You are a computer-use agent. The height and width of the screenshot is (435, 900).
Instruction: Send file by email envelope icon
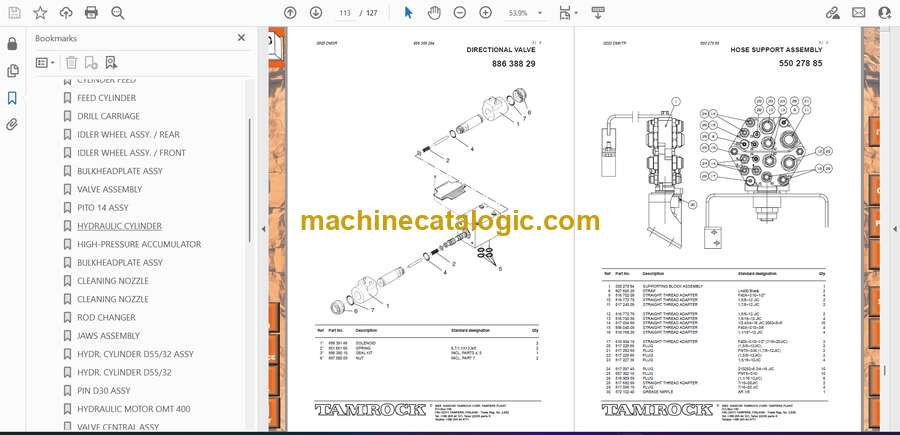(859, 13)
